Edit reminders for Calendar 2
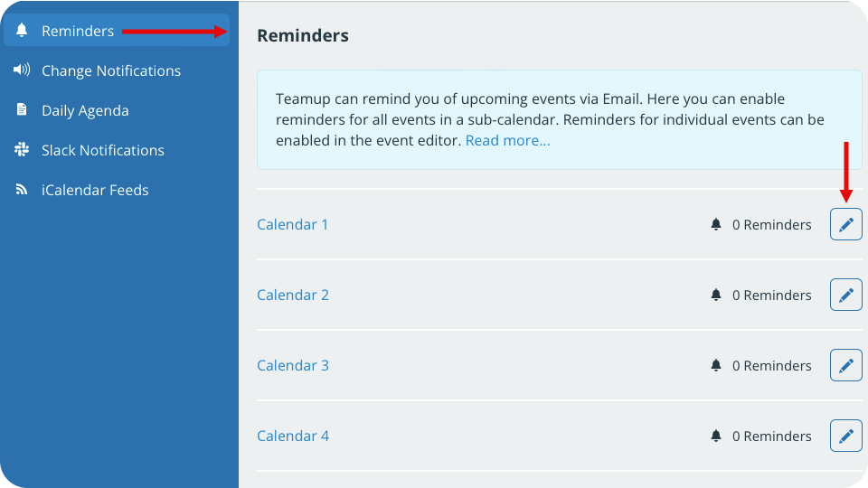Viewport: 868px width, 488px height. (845, 295)
